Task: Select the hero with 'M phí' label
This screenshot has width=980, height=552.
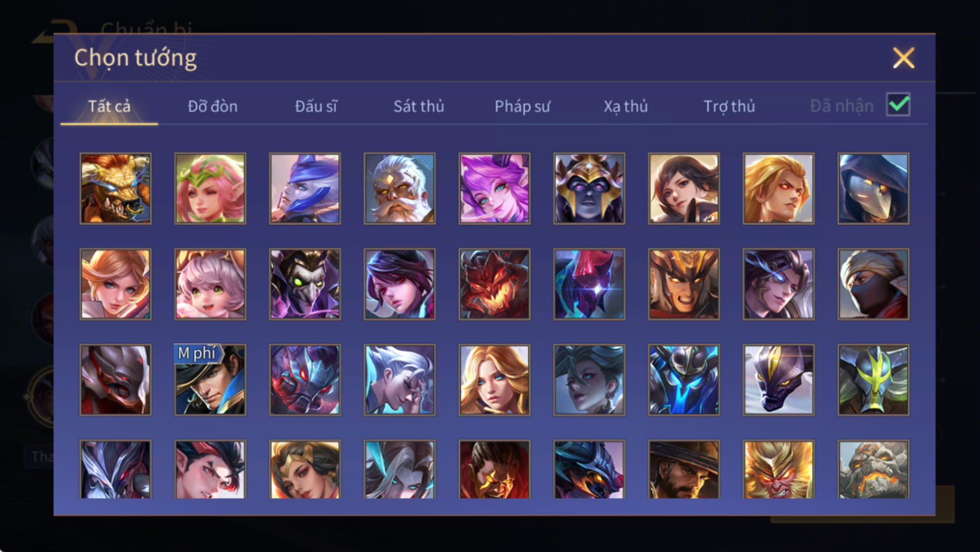Action: pyautogui.click(x=210, y=380)
